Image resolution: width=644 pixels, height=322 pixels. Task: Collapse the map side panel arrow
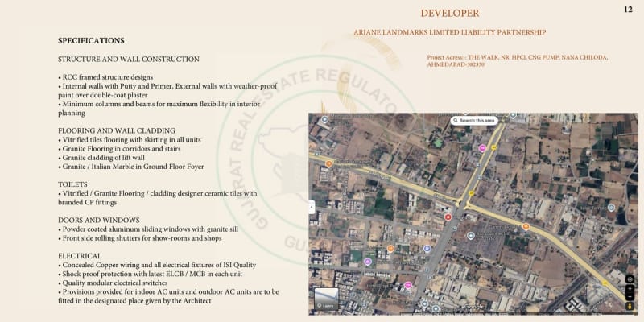312,208
